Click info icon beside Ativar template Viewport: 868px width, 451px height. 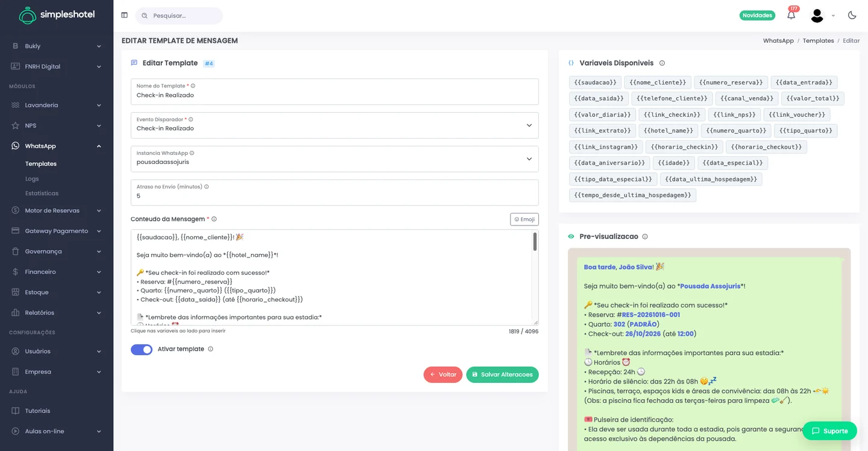(210, 349)
